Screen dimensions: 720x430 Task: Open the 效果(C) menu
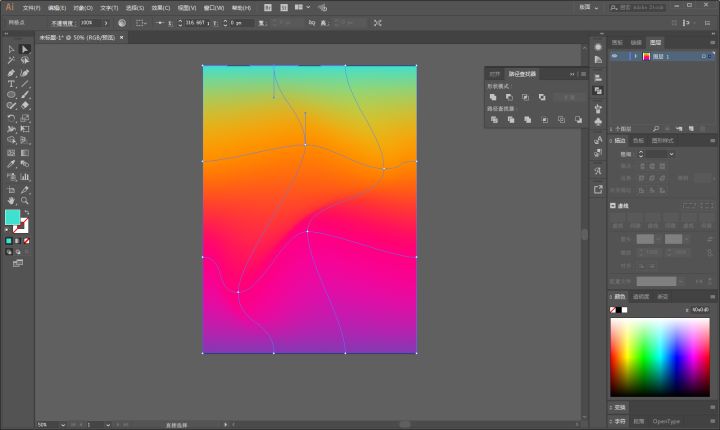[x=160, y=7]
